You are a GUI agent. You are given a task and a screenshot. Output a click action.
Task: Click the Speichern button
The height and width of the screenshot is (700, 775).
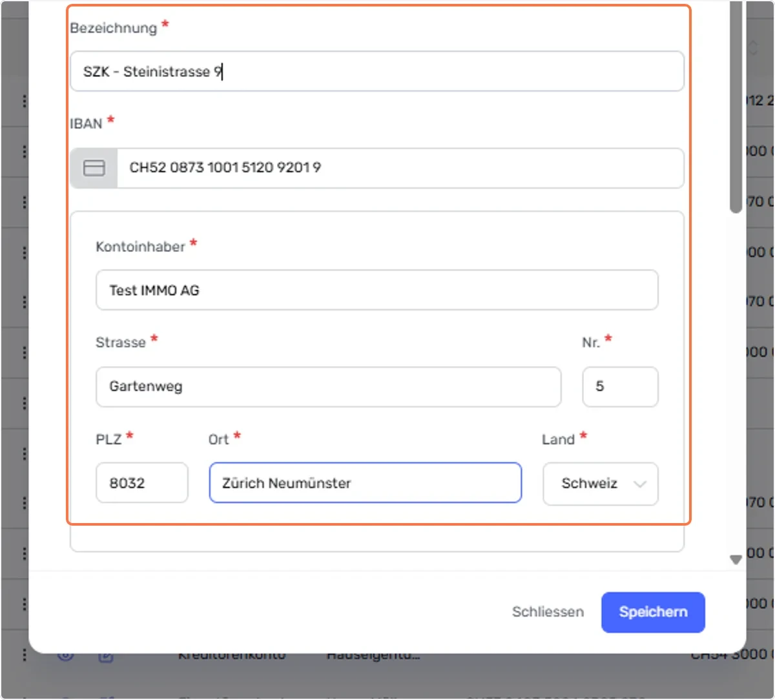point(653,612)
